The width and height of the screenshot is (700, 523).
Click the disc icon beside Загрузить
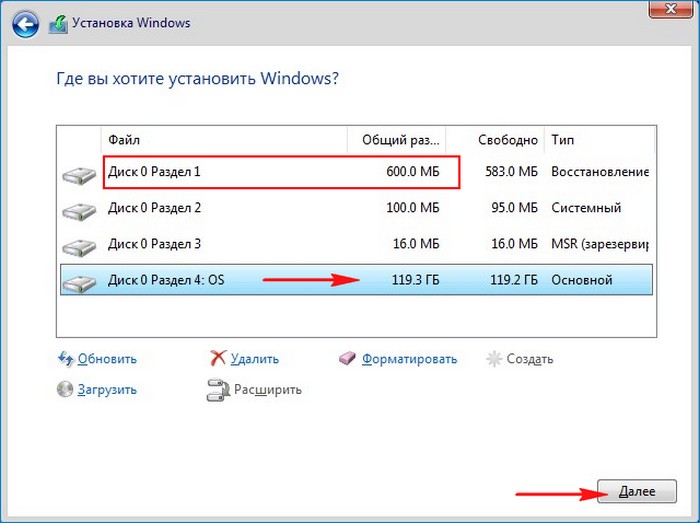pos(65,389)
